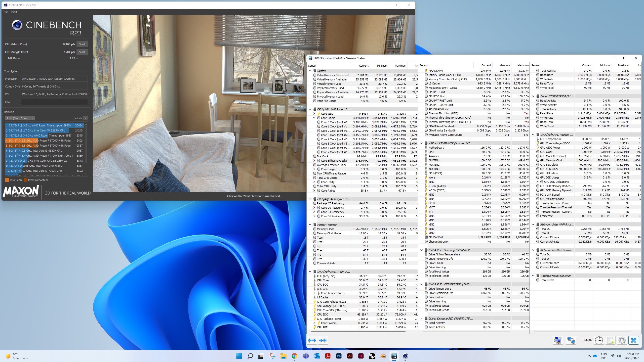Click the remote network monitors icon
This screenshot has height=362, width=644.
click(571, 340)
